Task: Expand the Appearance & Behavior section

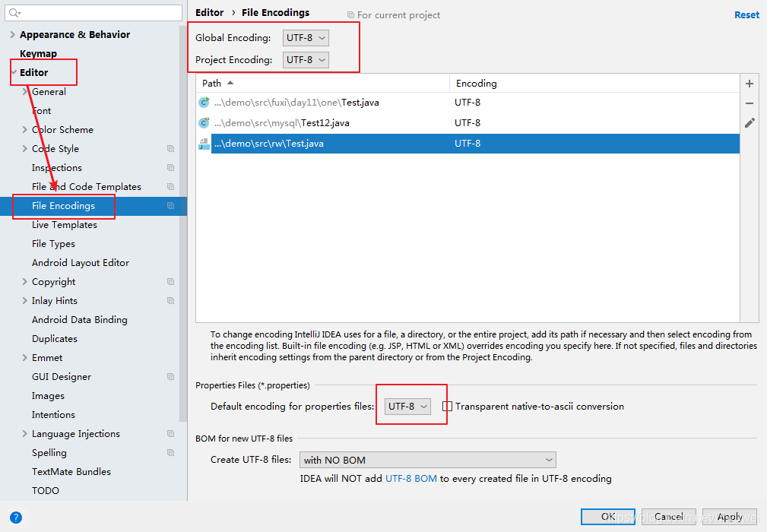Action: [13, 34]
